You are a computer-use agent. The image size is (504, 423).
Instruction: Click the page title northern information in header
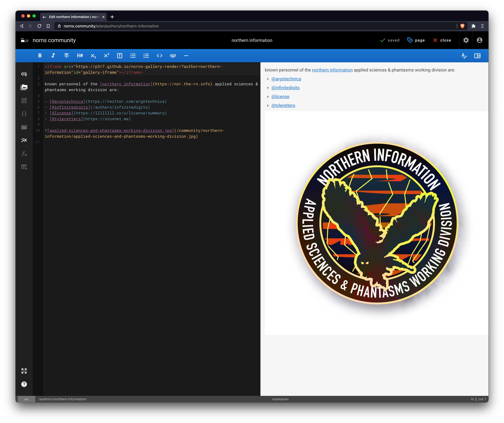pos(252,40)
